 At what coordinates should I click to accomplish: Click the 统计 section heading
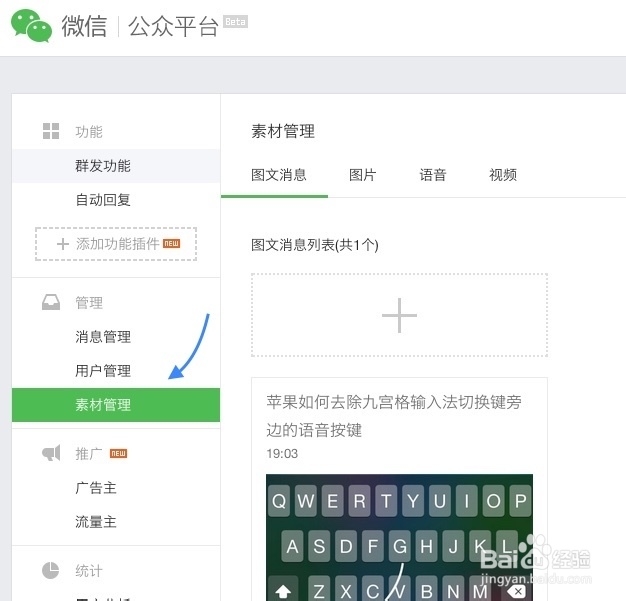[89, 571]
